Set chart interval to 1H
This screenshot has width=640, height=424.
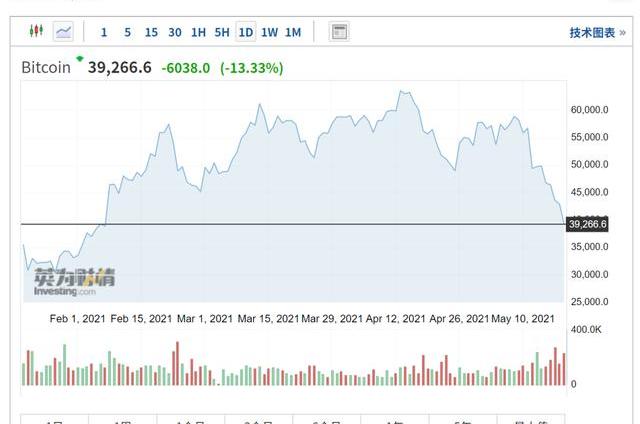click(198, 32)
